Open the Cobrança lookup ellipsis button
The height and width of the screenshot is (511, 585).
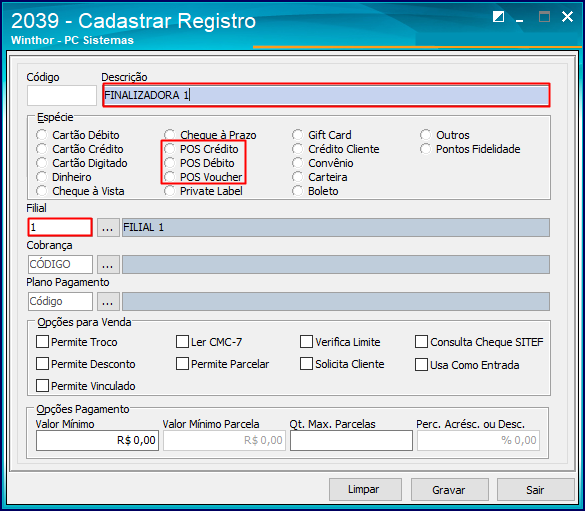click(x=108, y=264)
